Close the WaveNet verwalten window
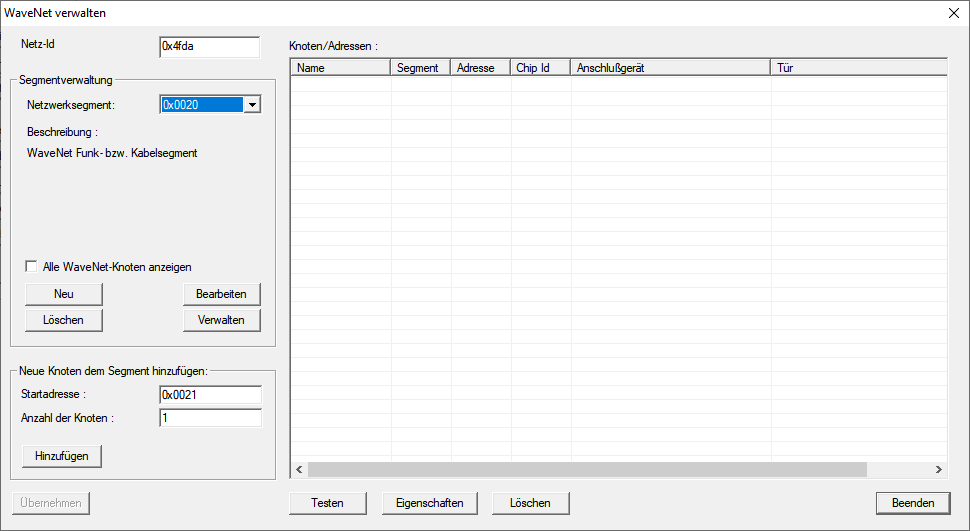 tap(952, 13)
